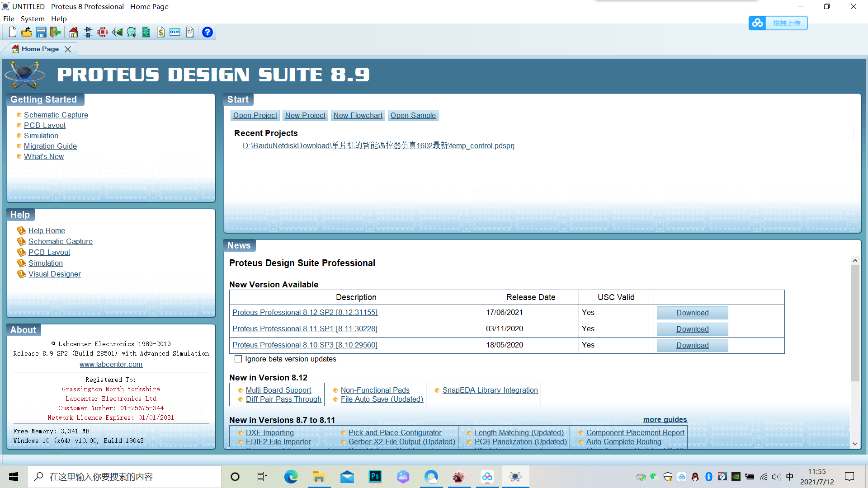Open Photoshop from the taskbar
This screenshot has width=868, height=488.
[375, 477]
